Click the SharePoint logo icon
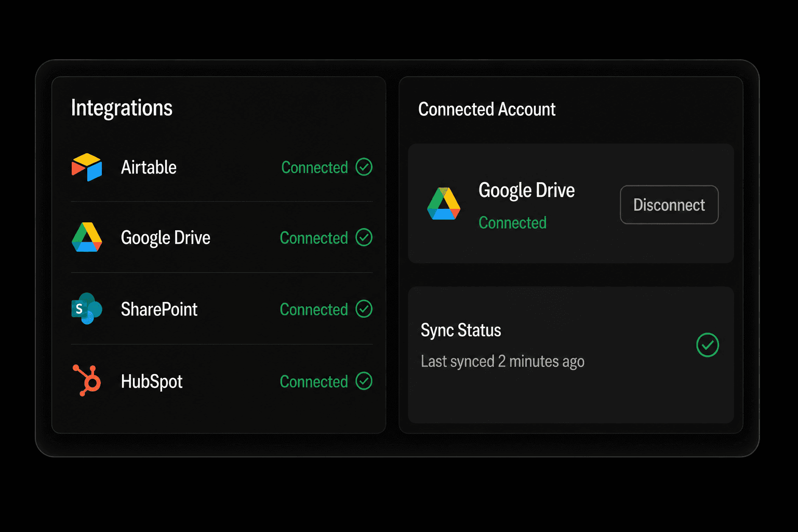This screenshot has width=798, height=532. point(87,309)
